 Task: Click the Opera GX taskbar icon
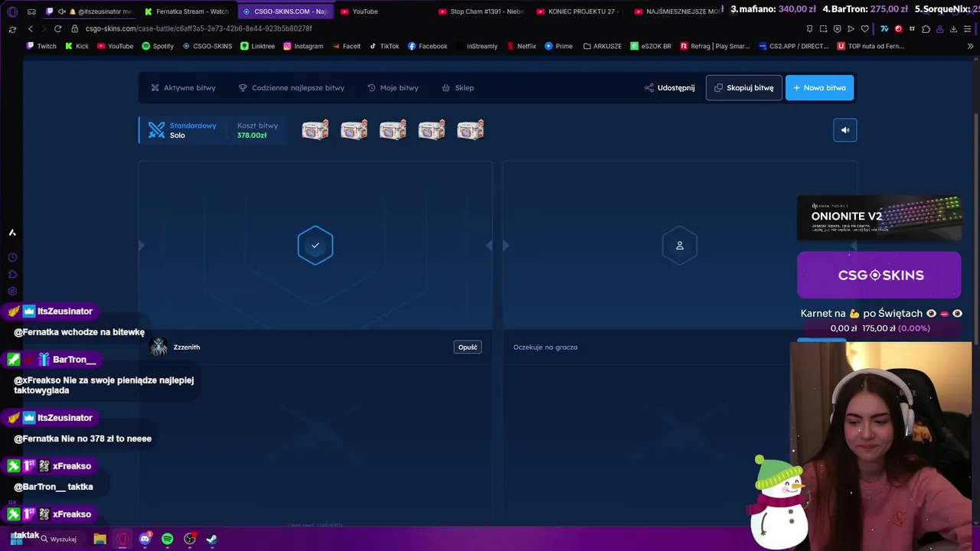coord(122,539)
